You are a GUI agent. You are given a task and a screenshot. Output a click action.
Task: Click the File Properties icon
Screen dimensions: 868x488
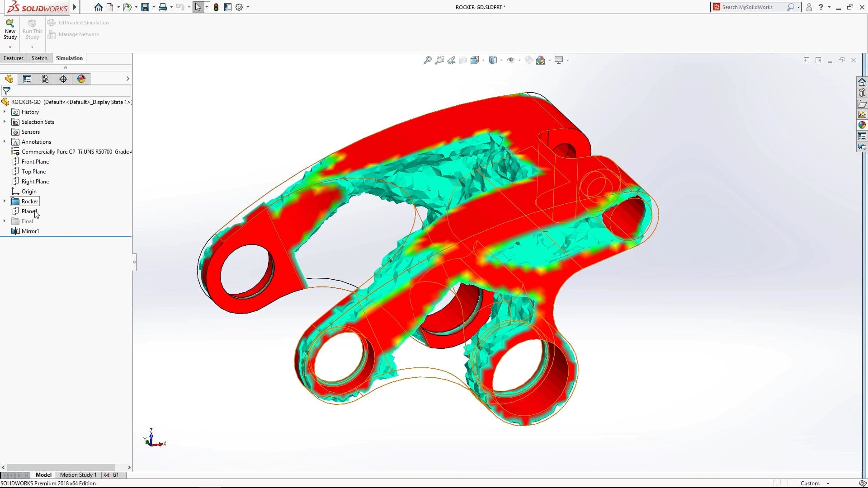pos(228,7)
